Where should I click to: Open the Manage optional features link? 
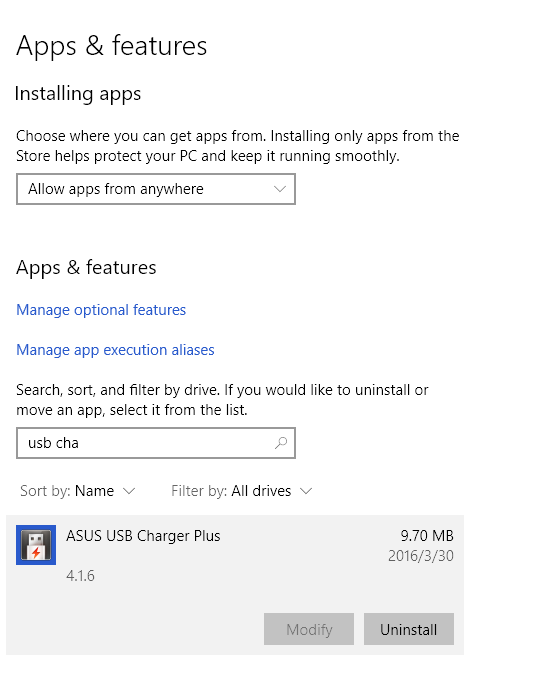coord(101,310)
